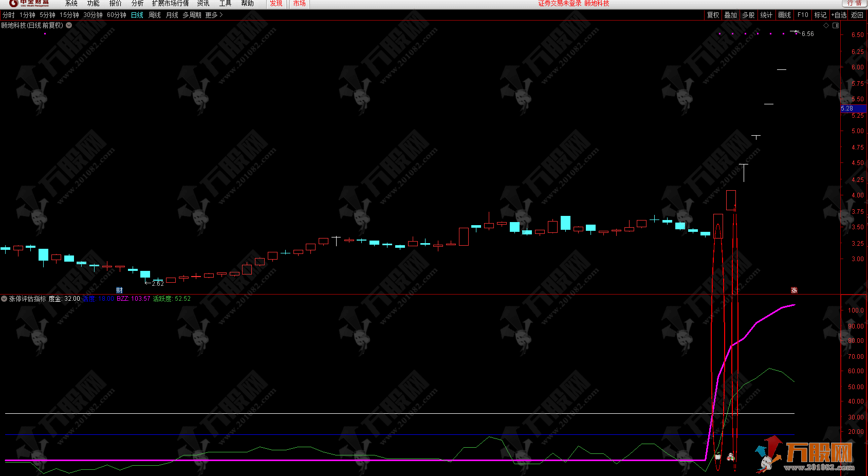Click the 证券交易未登录 status text

[x=560, y=4]
